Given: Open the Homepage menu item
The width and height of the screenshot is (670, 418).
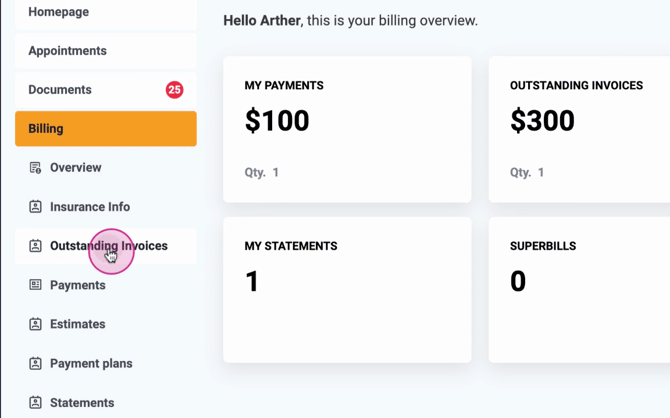Looking at the screenshot, I should (58, 12).
